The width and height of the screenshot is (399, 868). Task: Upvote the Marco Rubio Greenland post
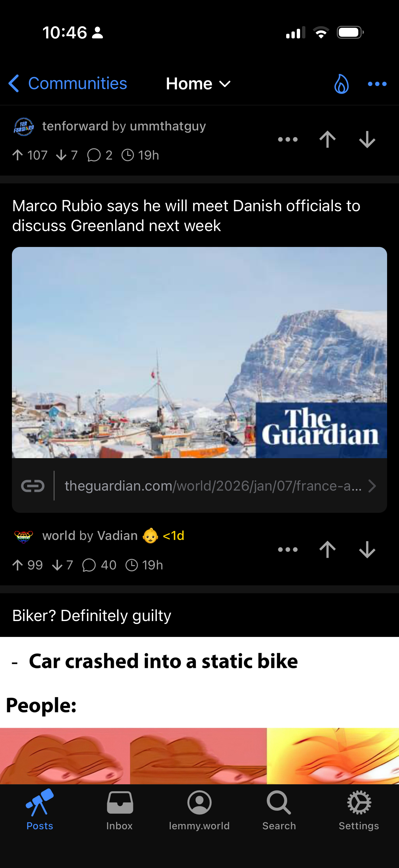(x=327, y=549)
